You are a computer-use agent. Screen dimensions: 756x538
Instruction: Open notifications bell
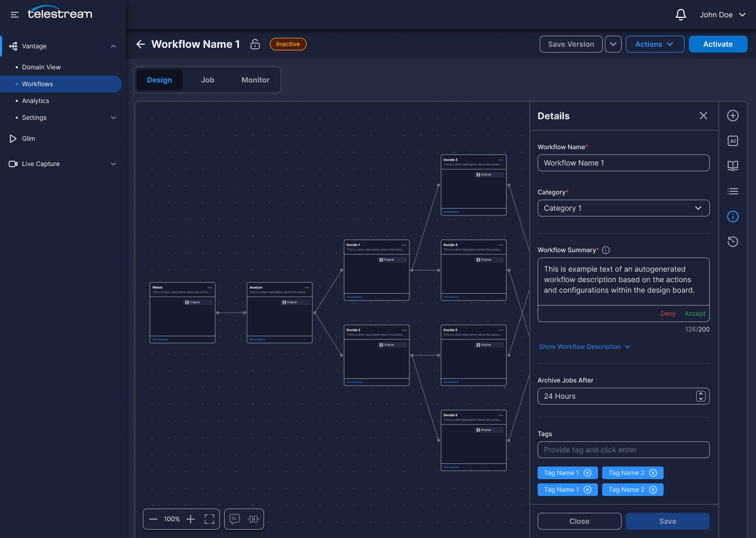[681, 15]
